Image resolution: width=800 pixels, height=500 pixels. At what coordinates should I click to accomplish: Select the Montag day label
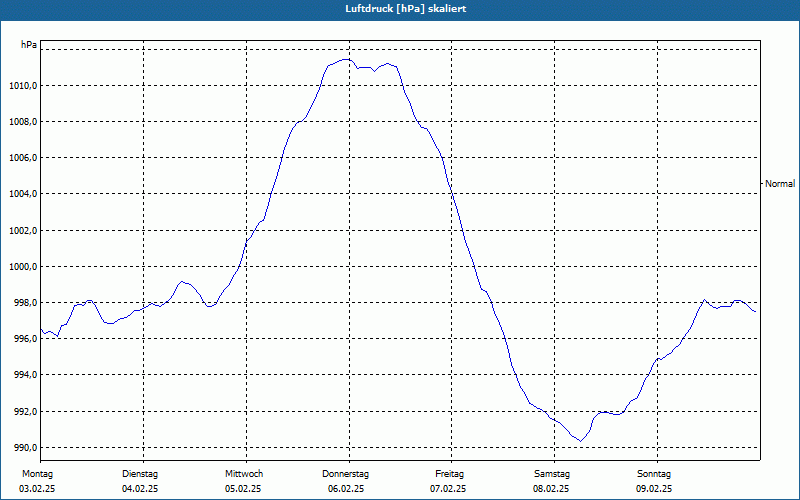(x=37, y=474)
